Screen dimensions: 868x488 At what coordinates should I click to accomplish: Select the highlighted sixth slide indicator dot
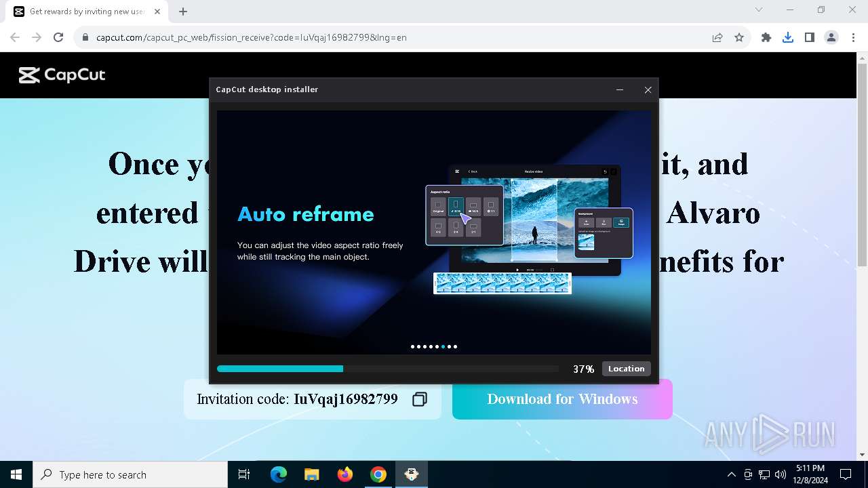click(443, 346)
